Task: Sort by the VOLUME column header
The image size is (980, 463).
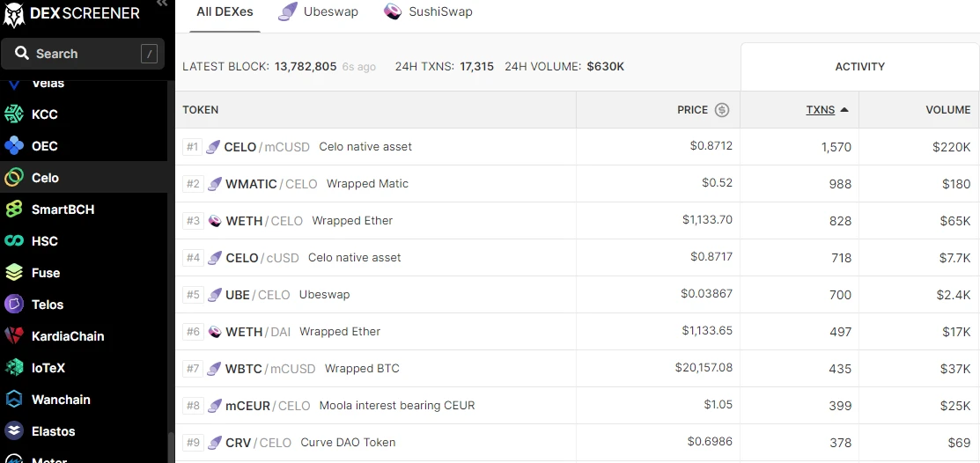Action: pyautogui.click(x=947, y=110)
